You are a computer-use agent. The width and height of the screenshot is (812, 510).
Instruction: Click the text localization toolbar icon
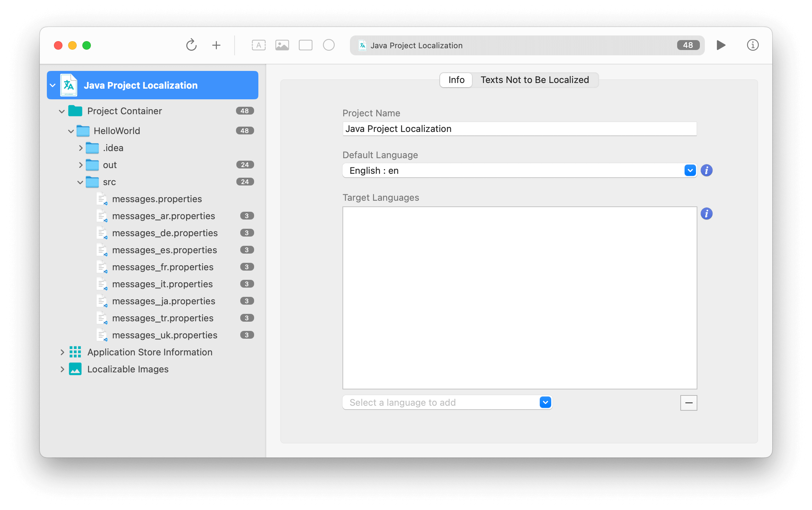tap(259, 45)
